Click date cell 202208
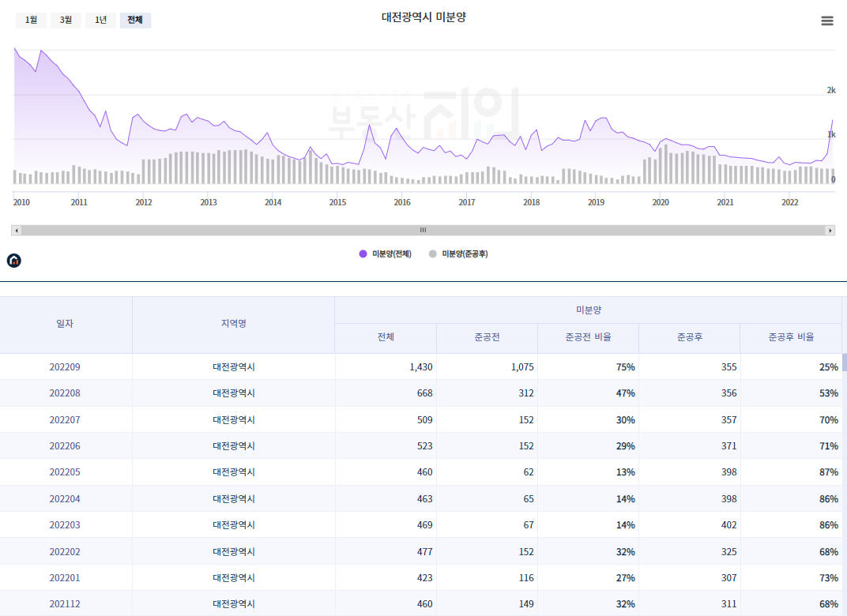The height and width of the screenshot is (616, 847). tap(65, 393)
